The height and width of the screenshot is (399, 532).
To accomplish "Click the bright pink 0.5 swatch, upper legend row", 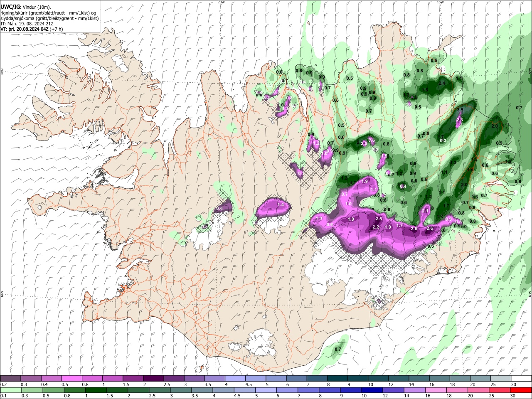I will (71, 379).
